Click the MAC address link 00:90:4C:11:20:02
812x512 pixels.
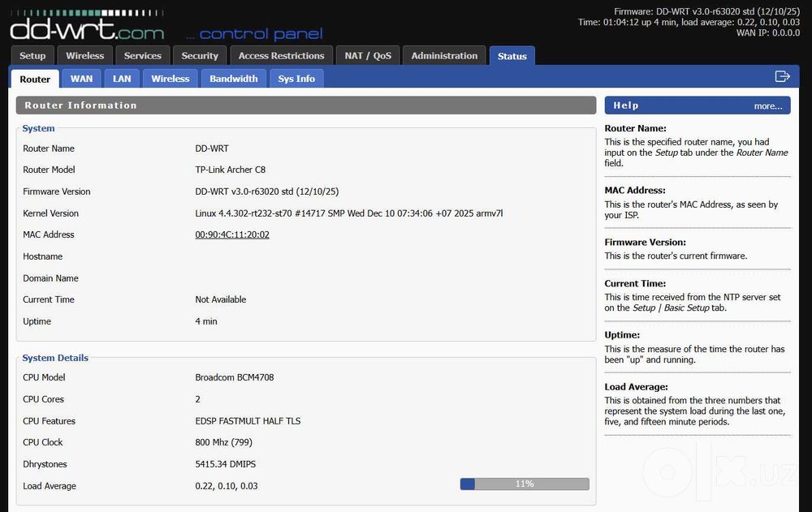tap(232, 234)
